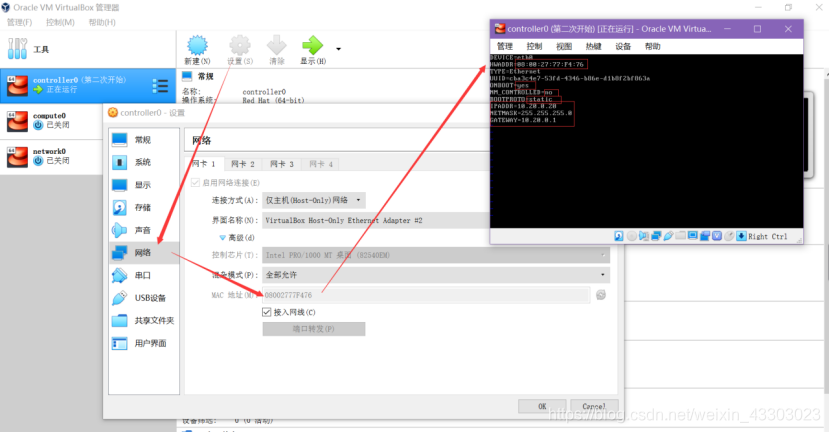Open 网络 network settings category

pos(144,253)
